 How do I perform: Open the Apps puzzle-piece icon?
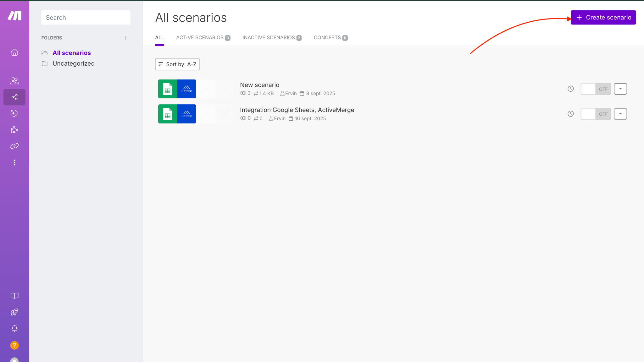[14, 130]
